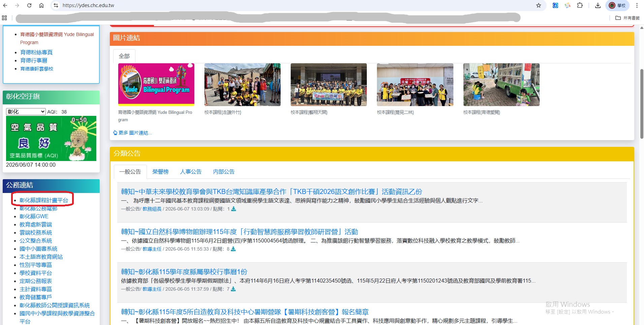Open the AQI city dropdown showing 彰化
This screenshot has width=644, height=325.
coord(26,111)
